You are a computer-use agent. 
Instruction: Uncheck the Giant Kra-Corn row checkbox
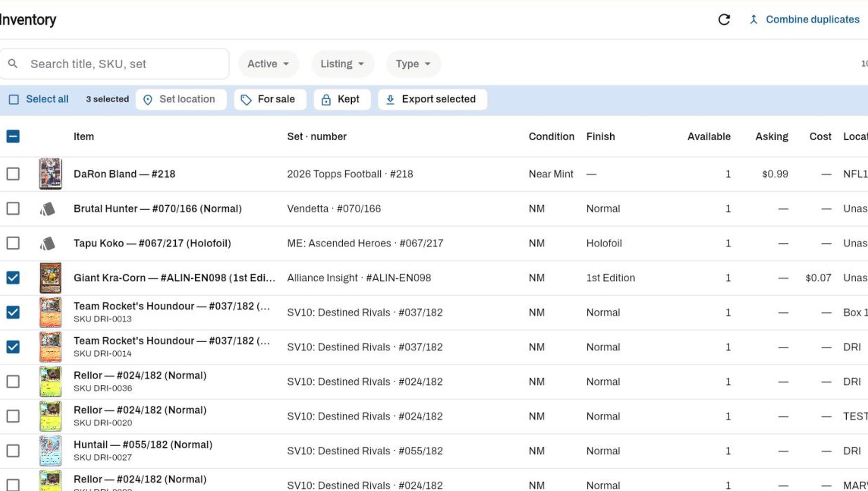tap(13, 278)
